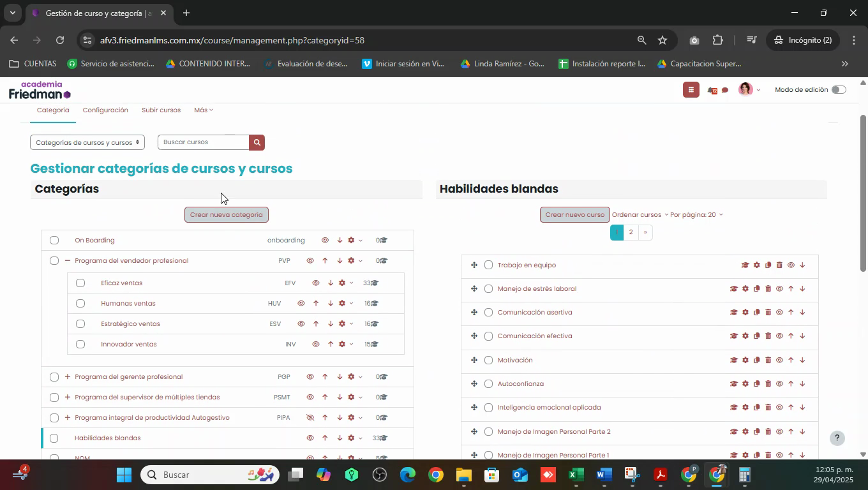Image resolution: width=868 pixels, height=490 pixels.
Task: Move the Autoconfianza course down
Action: pyautogui.click(x=802, y=383)
